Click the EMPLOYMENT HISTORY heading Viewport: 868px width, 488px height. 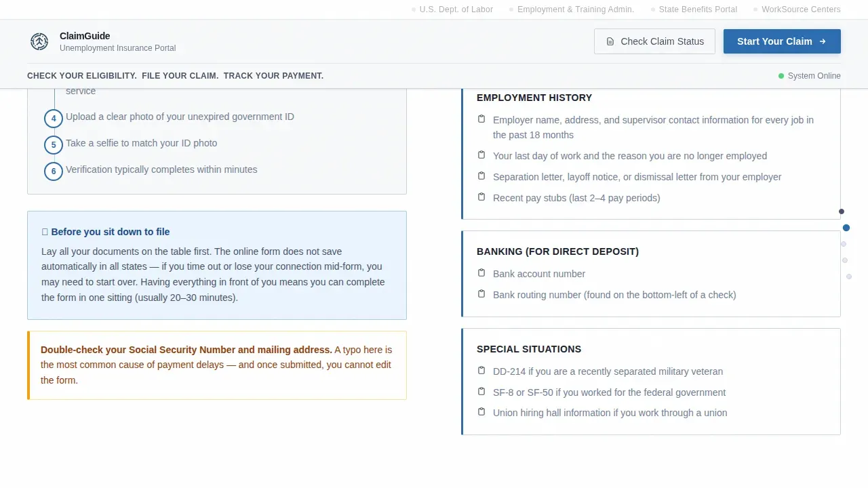pyautogui.click(x=534, y=98)
